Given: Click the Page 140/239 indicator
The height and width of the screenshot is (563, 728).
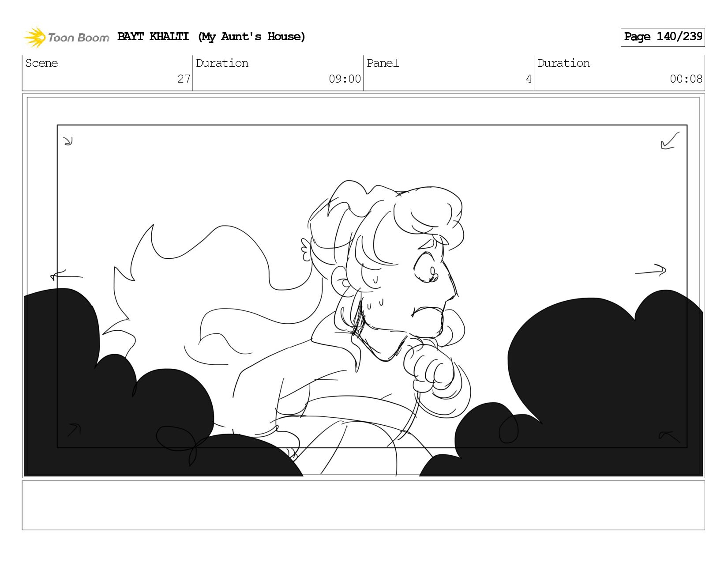Looking at the screenshot, I should [663, 37].
